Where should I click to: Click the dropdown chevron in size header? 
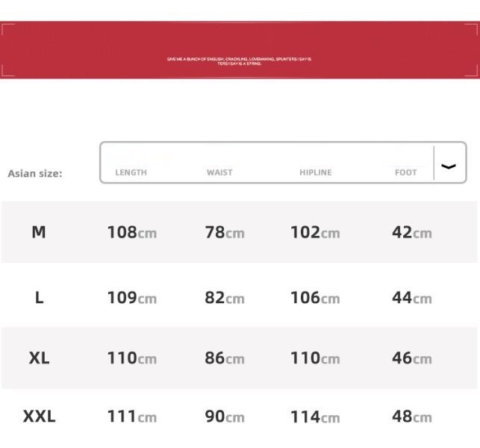[448, 166]
